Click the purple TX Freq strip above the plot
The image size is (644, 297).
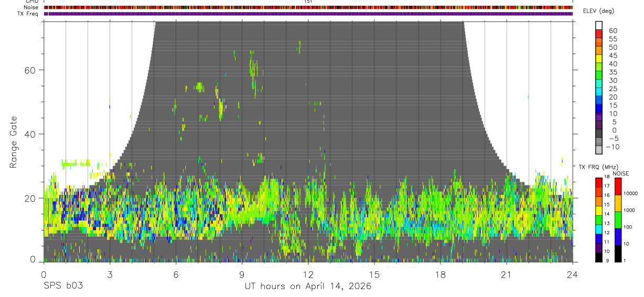pyautogui.click(x=308, y=14)
